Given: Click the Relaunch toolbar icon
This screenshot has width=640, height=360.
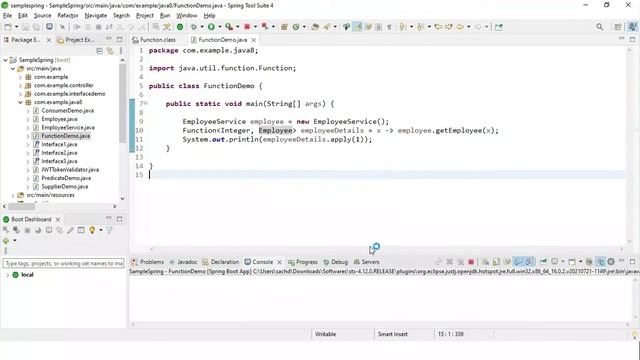Looking at the screenshot, I should [265, 27].
